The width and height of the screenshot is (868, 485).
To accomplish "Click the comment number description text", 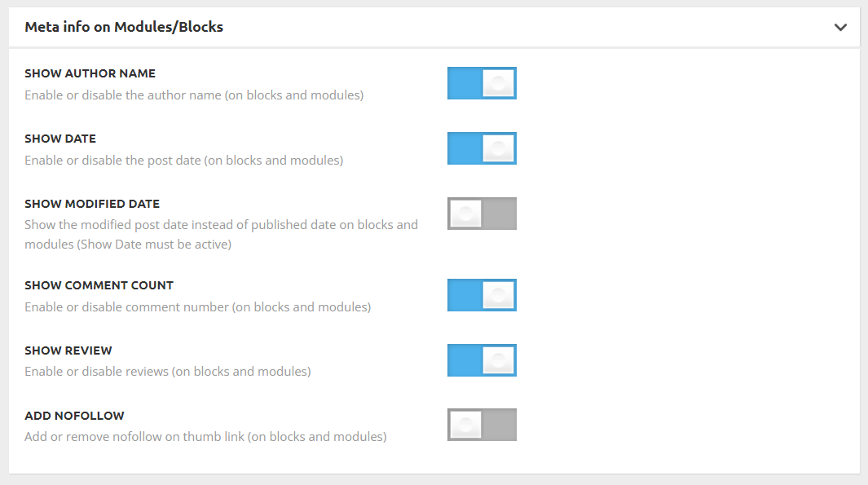I will (197, 307).
